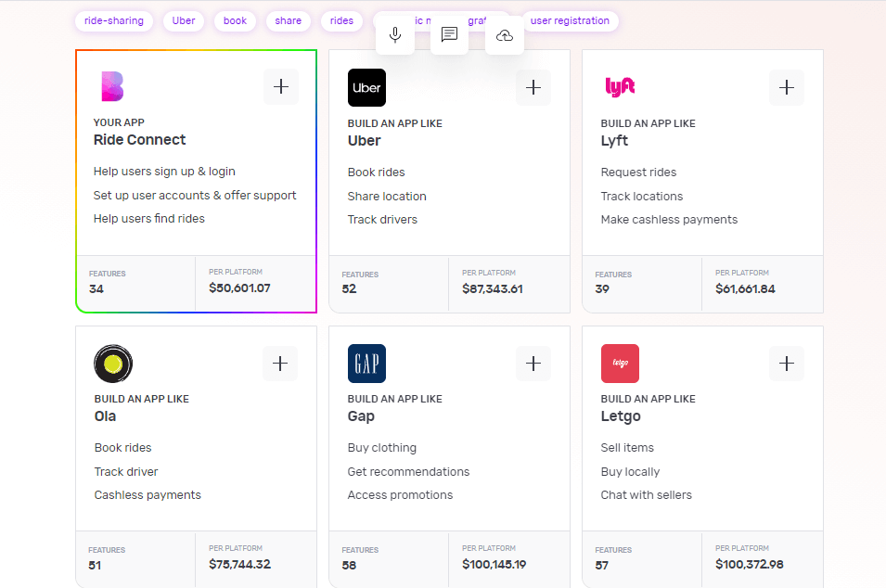Click 'Buy clothing' under Gap
The image size is (886, 588).
coord(382,448)
